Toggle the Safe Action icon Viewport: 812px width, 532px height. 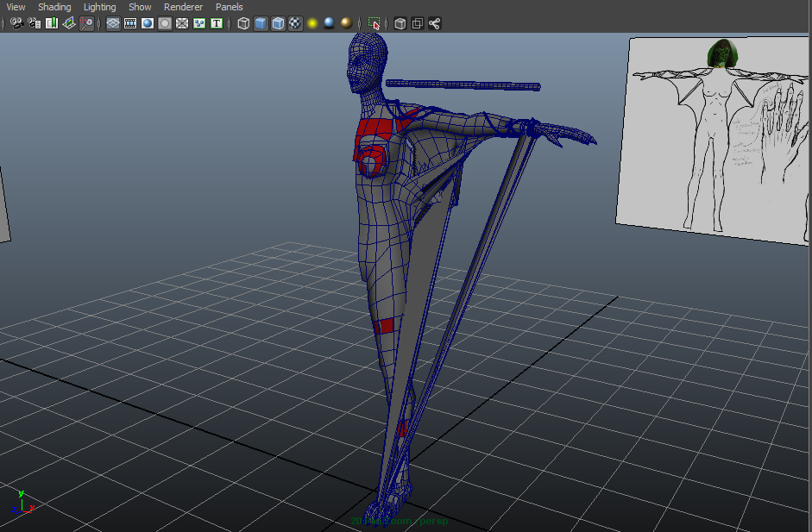(199, 23)
